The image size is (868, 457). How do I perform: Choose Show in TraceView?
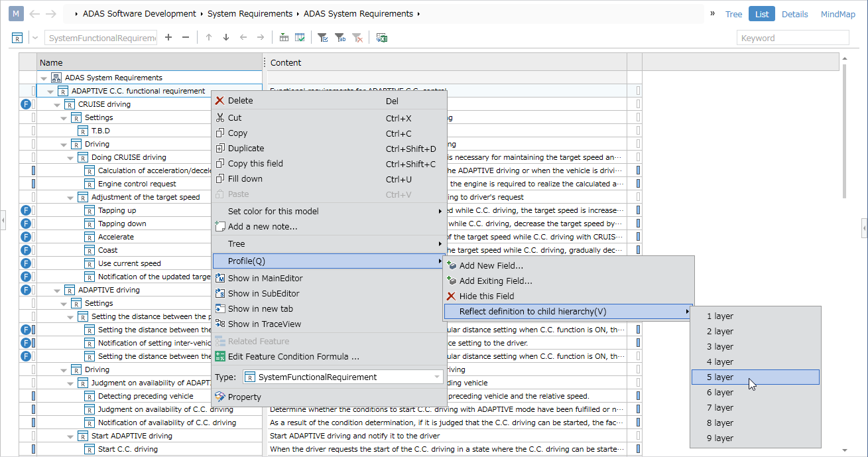[330, 324]
